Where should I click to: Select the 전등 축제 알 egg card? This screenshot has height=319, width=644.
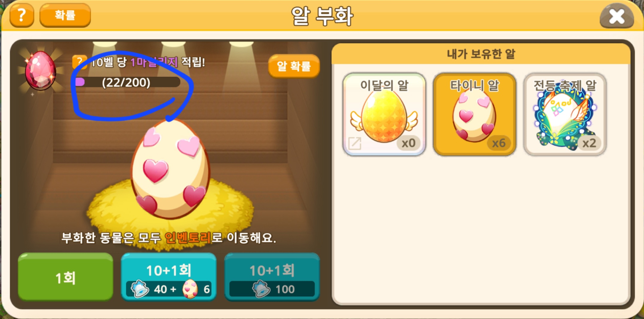coord(565,114)
